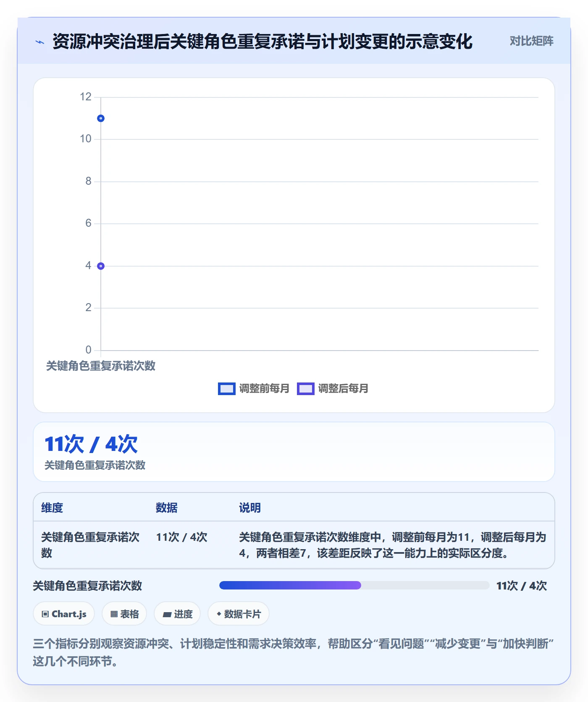The height and width of the screenshot is (702, 588).
Task: Click the y-axis tick label 0
Action: [88, 350]
